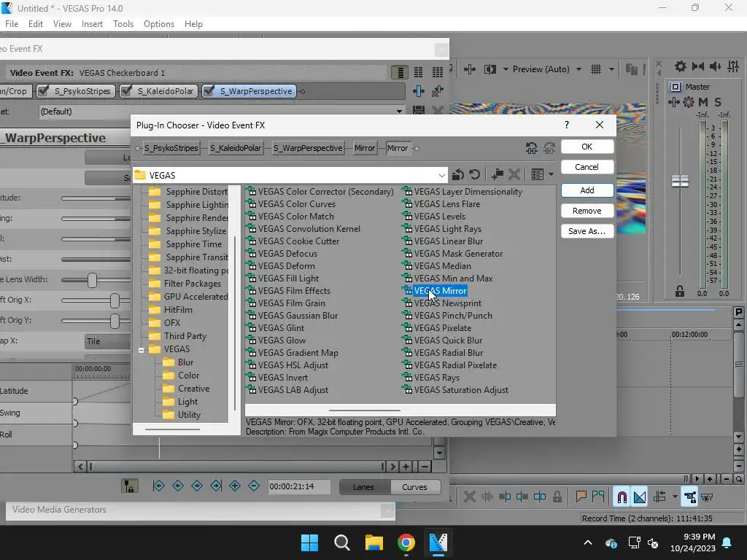The width and height of the screenshot is (747, 560).
Task: Select the S_WarpPerspective chip in Plug-In Chooser chain
Action: [308, 148]
